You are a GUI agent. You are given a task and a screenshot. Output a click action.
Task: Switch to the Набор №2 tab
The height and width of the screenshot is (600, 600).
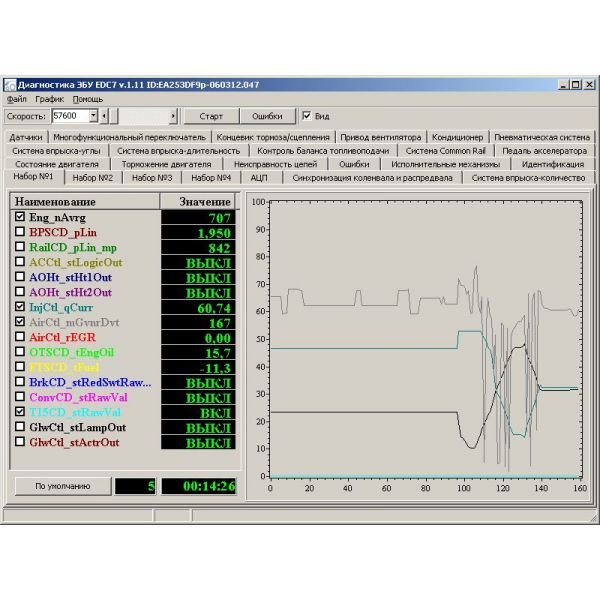(92, 178)
